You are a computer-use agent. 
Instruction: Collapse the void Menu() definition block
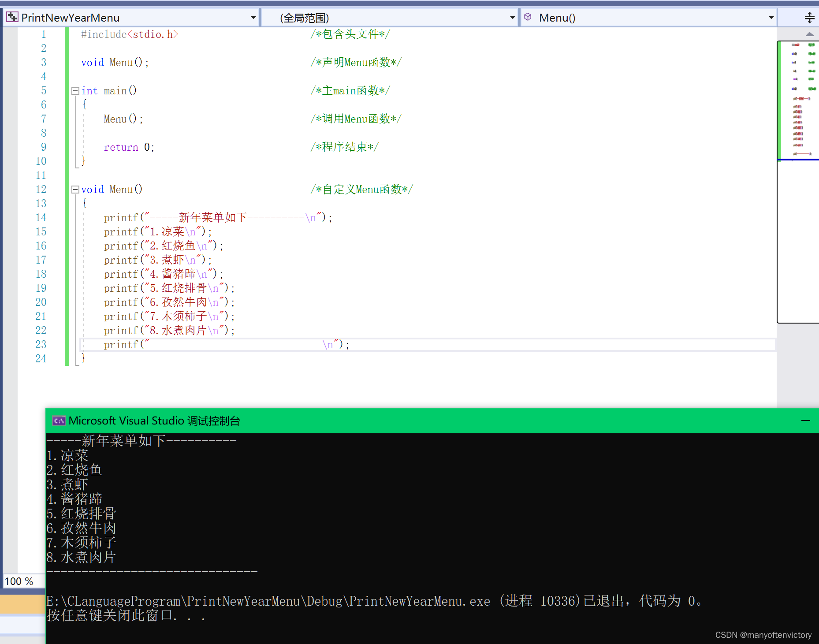point(75,190)
